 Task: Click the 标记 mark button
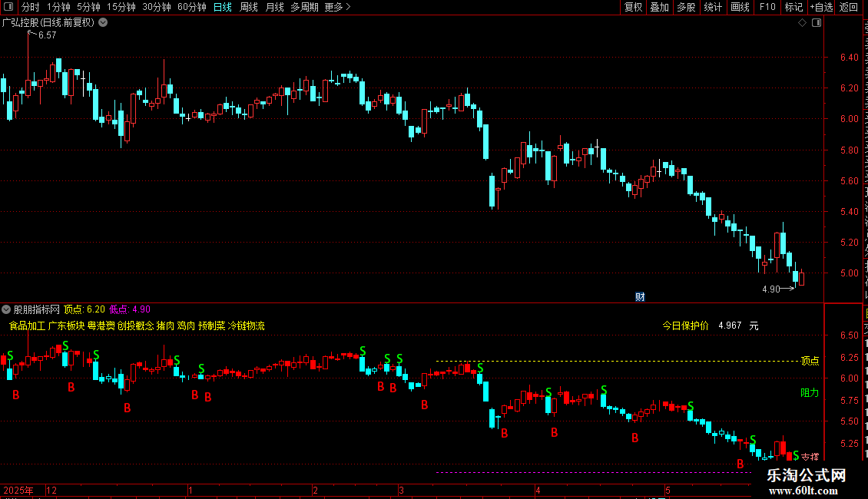[793, 7]
